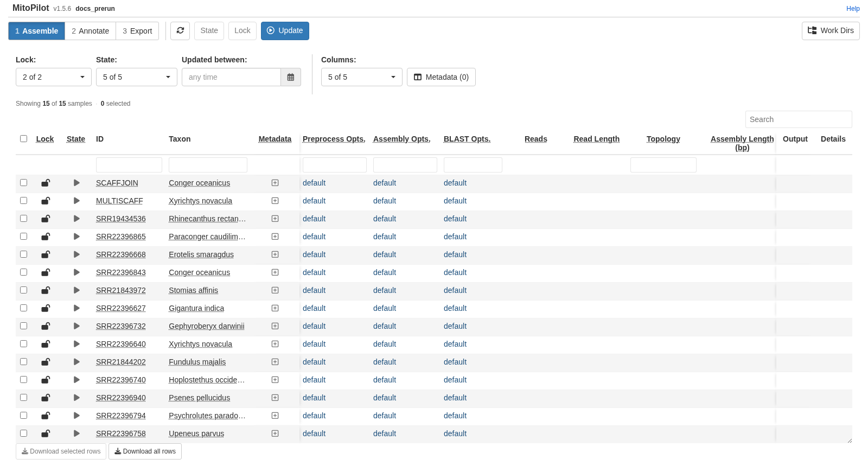Viewport: 868px width, 472px height.
Task: Open metadata plus for SRR22396740
Action: coord(275,380)
